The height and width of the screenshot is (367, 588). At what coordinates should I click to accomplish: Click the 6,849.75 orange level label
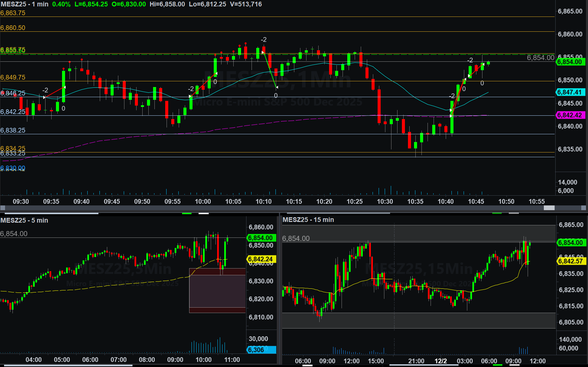coord(13,77)
